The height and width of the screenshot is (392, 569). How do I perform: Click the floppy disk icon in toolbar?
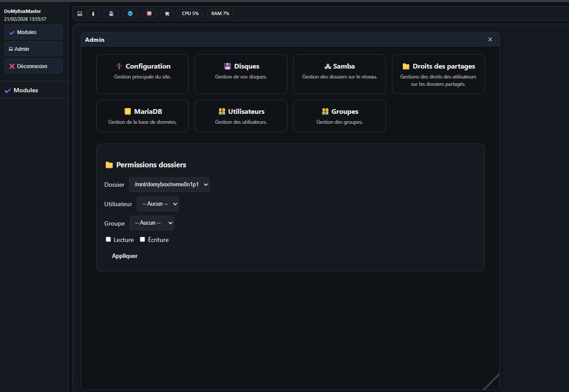tap(111, 13)
